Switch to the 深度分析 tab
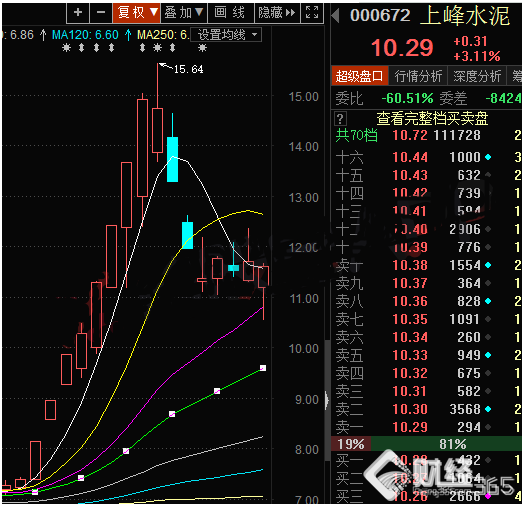This screenshot has width=524, height=506. [477, 76]
